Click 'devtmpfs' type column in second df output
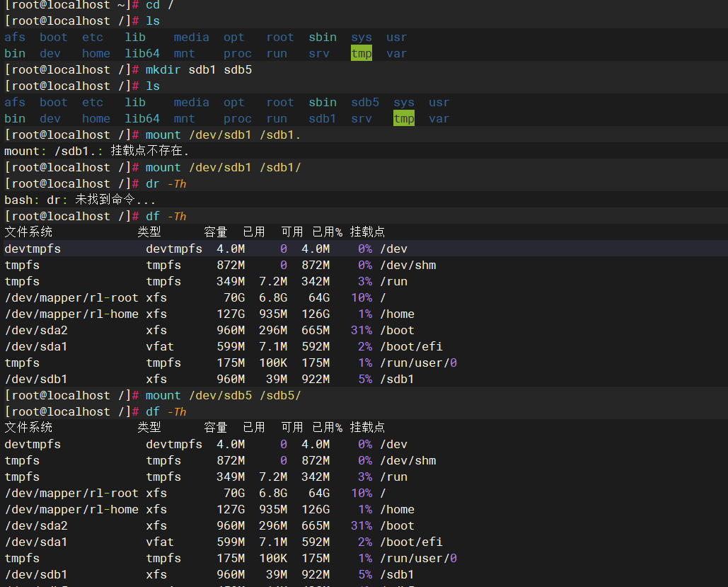 [x=174, y=444]
